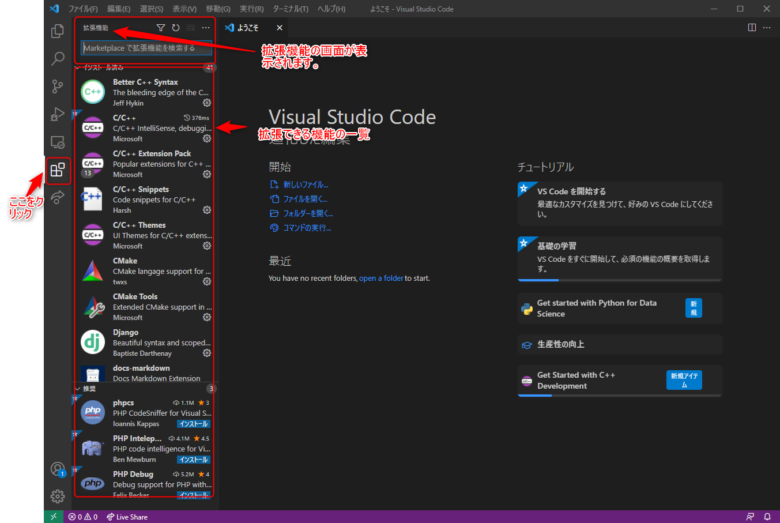Open gear settings for Better C++ Syntax
Image resolution: width=780 pixels, height=523 pixels.
coord(207,103)
